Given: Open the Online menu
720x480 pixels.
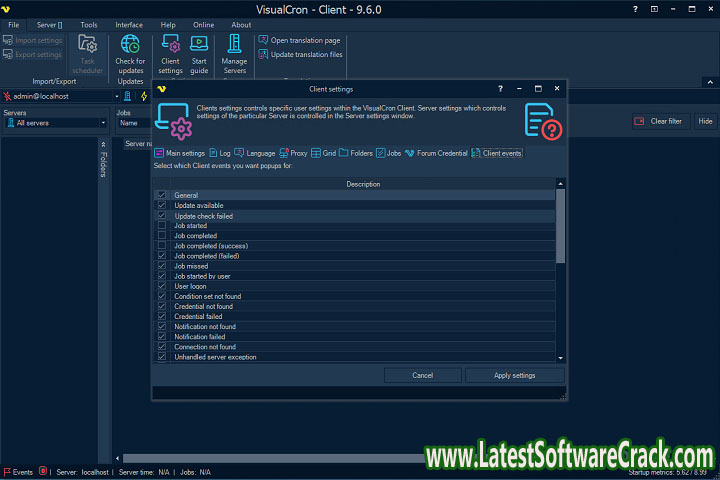Looking at the screenshot, I should 203,25.
